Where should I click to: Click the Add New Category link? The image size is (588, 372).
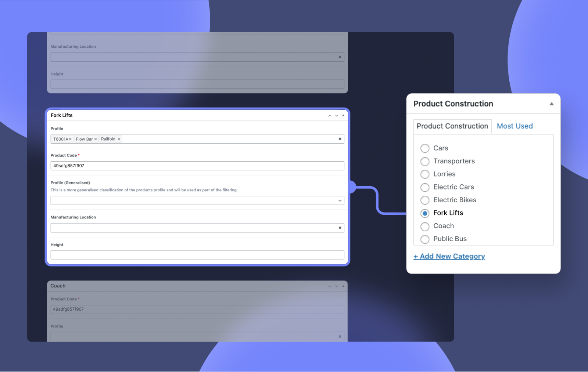coord(449,256)
